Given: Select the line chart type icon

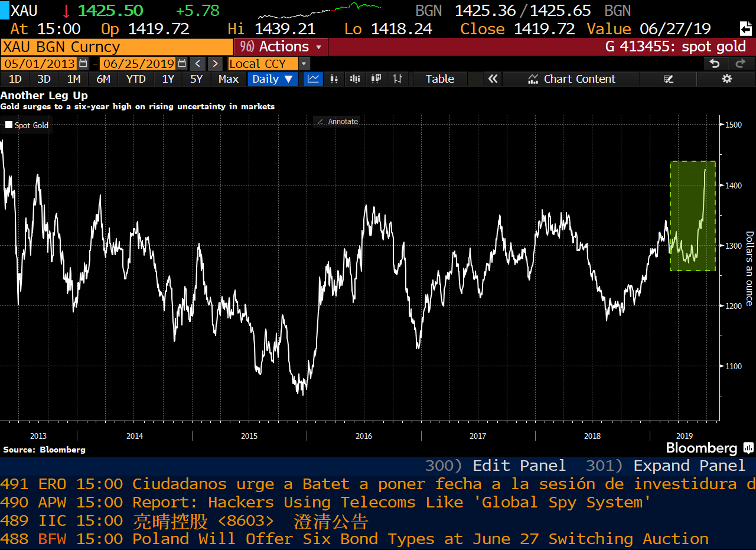Looking at the screenshot, I should (x=314, y=79).
